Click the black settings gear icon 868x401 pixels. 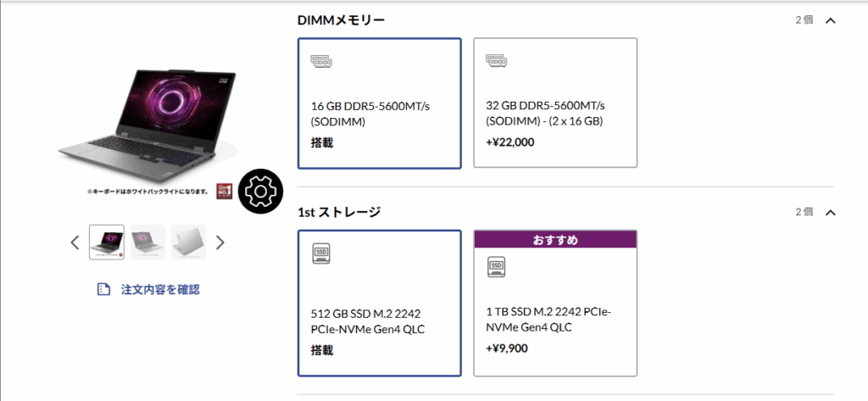click(x=260, y=192)
